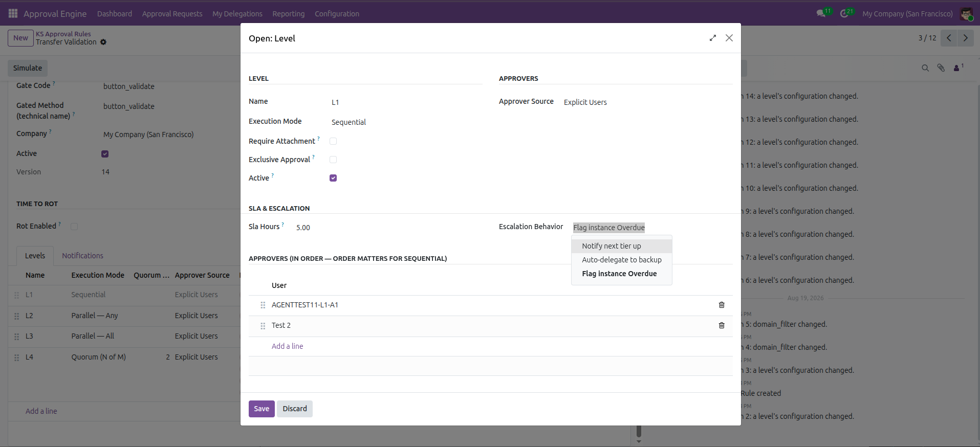This screenshot has width=980, height=447.
Task: Expand the Open: Level dialog to fullscreen
Action: 712,38
